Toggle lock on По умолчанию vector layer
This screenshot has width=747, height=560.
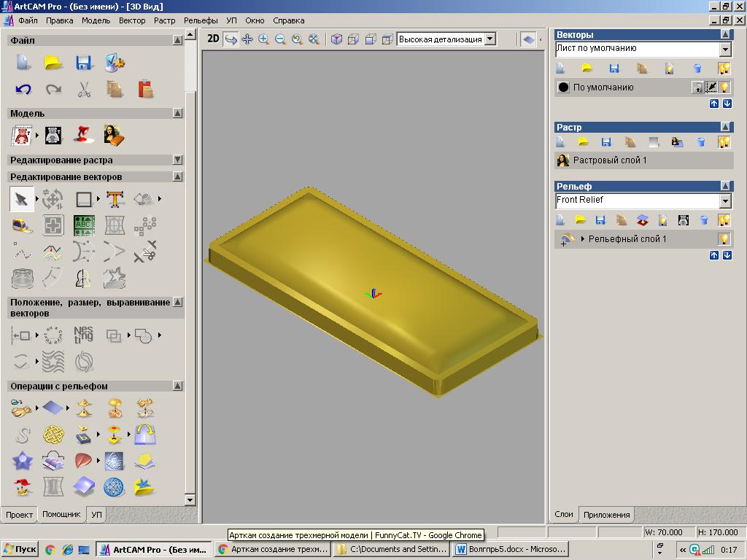coord(697,87)
